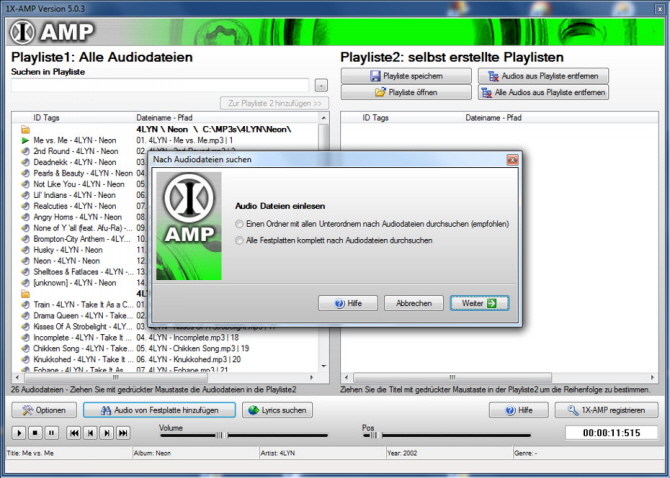
Task: Select track Me vs. Me - 4LYN - Neon
Action: click(x=75, y=141)
